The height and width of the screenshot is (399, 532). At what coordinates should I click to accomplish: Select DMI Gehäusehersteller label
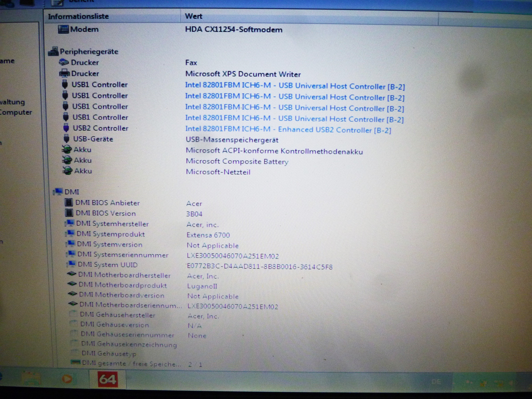point(118,315)
